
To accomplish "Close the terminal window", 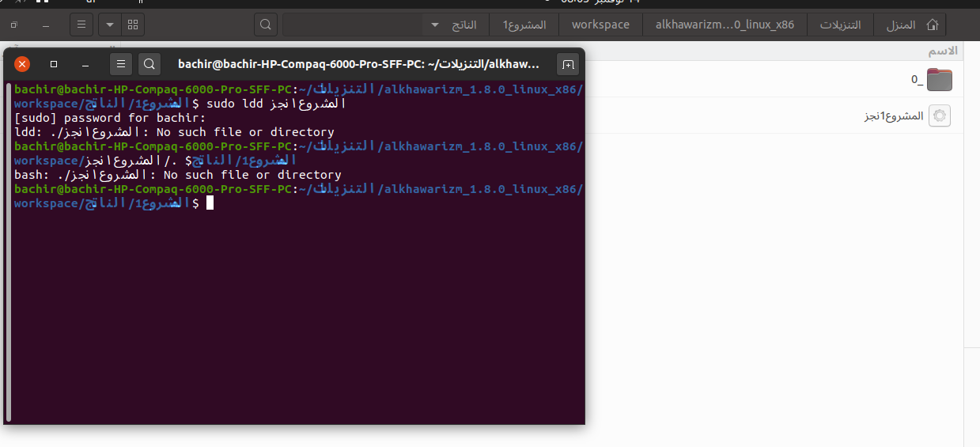I will [x=22, y=64].
